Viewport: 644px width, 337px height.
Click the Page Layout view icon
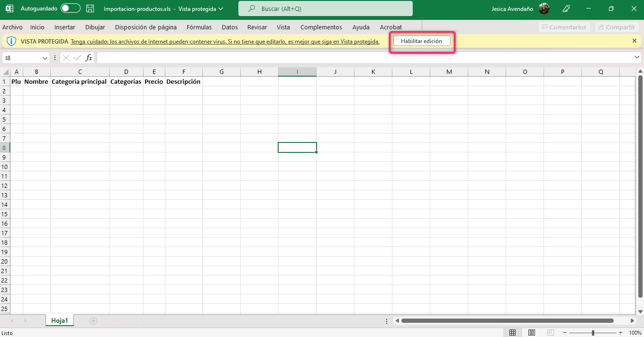click(532, 333)
